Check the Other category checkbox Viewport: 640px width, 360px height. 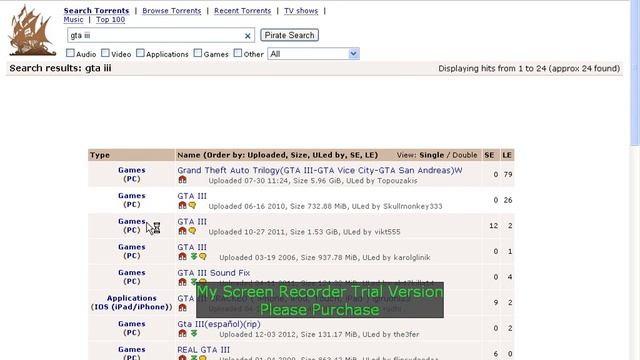point(238,53)
